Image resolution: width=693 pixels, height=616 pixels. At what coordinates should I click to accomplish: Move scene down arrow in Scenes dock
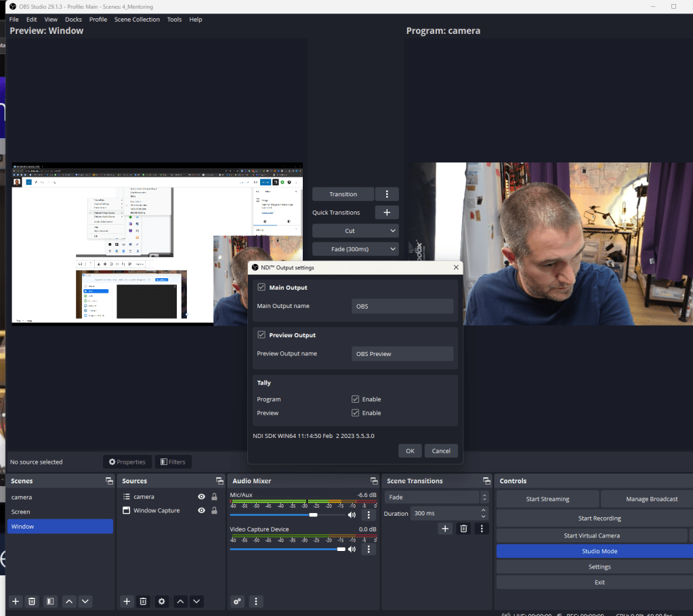[85, 601]
